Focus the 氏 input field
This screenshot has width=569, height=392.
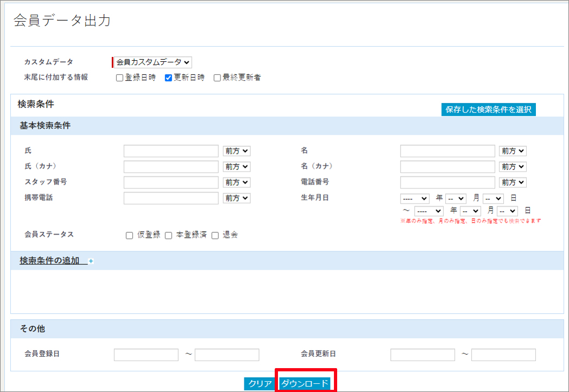click(171, 151)
